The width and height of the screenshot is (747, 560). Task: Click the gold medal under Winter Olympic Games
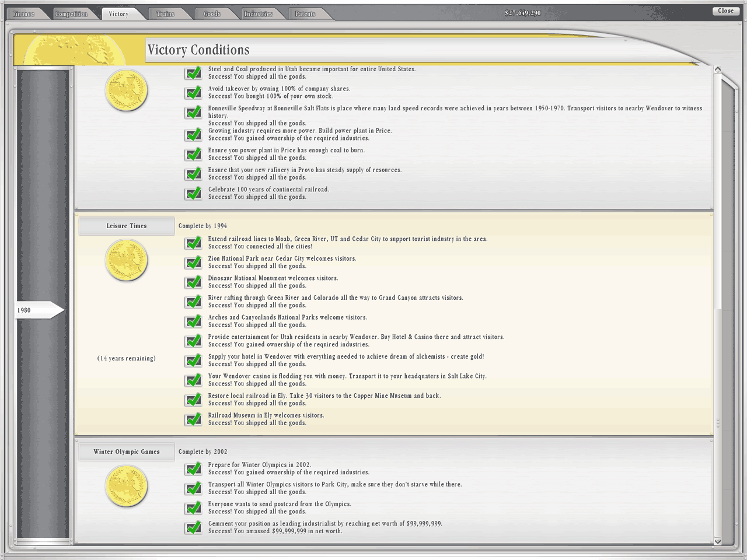[126, 486]
